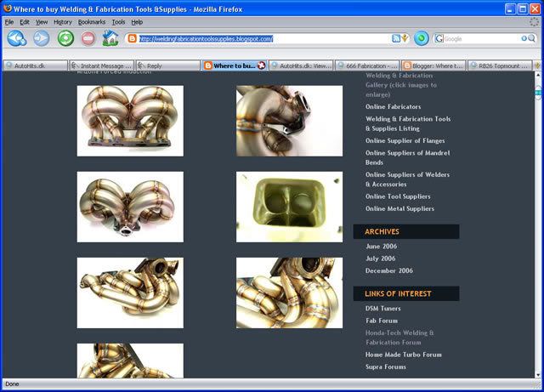
Task: Open the Online Tool Suppliers link
Action: 398,196
